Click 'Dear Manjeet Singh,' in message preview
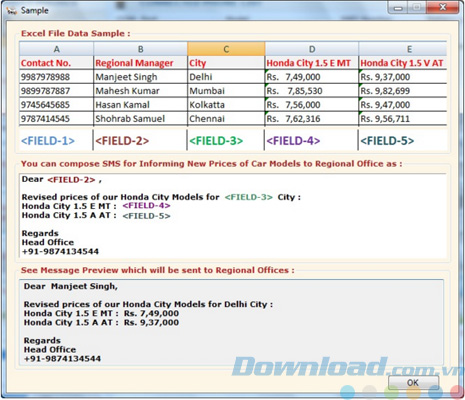This screenshot has height=400, width=465. [71, 286]
